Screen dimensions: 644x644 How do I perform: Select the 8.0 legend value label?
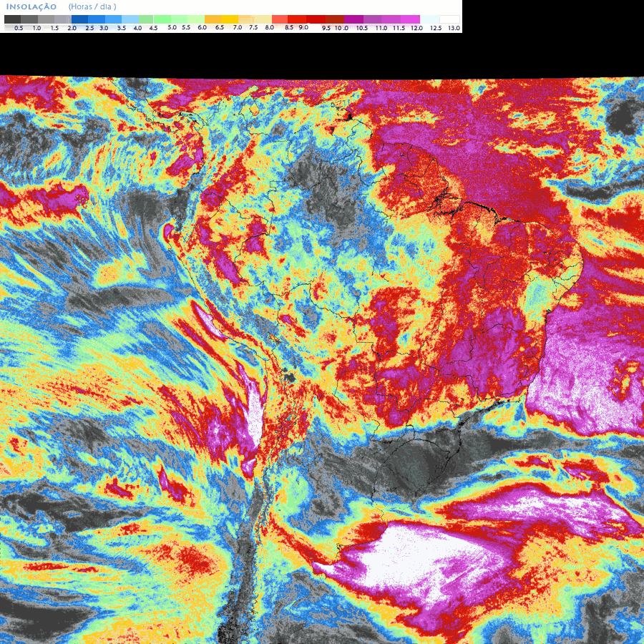click(270, 27)
